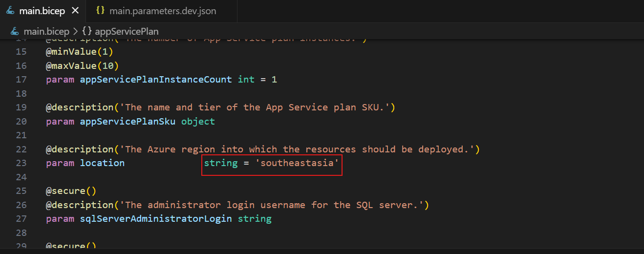Place cursor on @maxValue(10) decorator
The image size is (644, 254).
(x=83, y=65)
